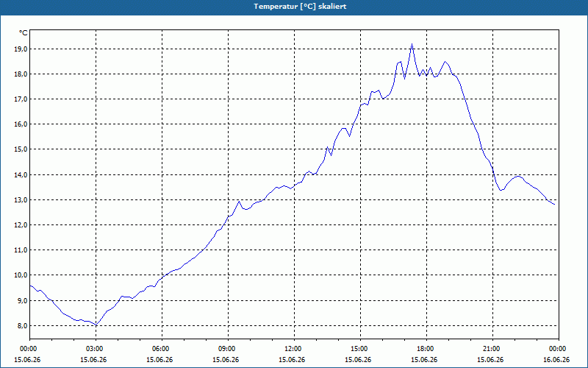Screen dimensions: 588x368
Task: Select the 12:00 time axis label
Action: coord(295,349)
